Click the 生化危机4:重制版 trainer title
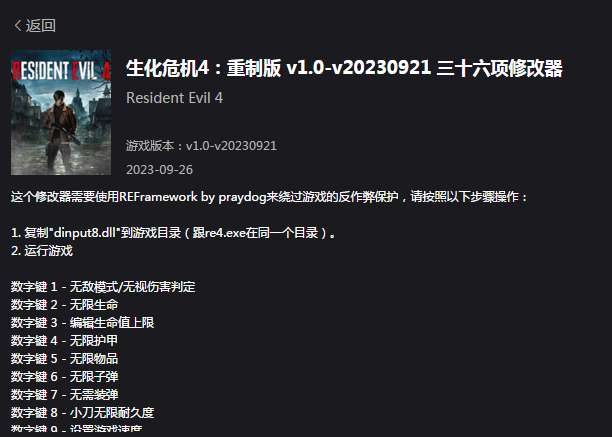Image resolution: width=612 pixels, height=437 pixels. [344, 68]
